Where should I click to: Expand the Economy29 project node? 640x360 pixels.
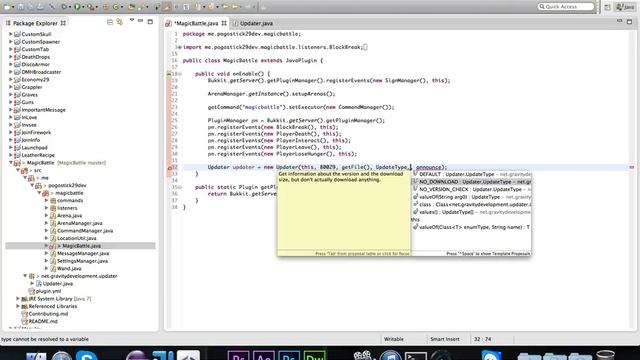pos(11,80)
